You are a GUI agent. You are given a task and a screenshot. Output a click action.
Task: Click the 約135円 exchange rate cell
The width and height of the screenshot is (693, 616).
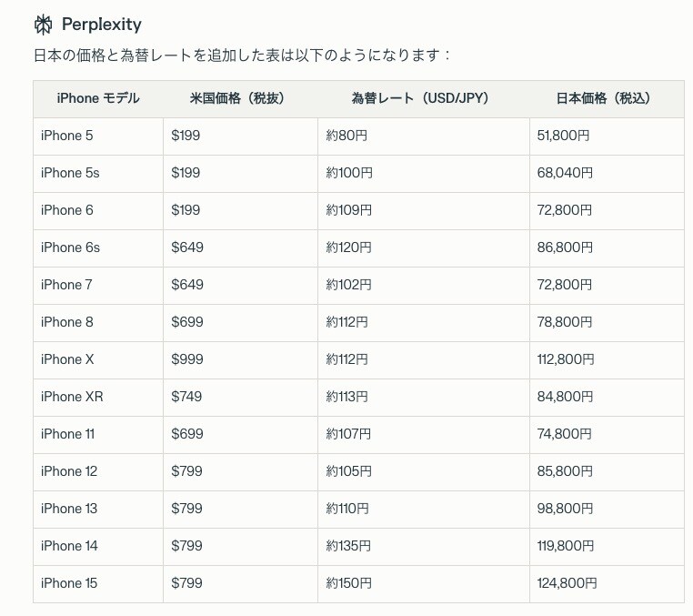pos(348,546)
